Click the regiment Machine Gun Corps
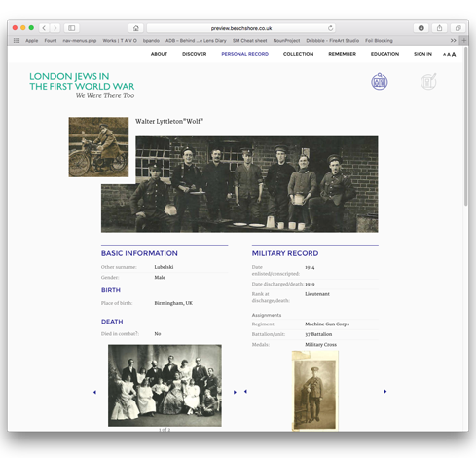476x458 pixels. (327, 324)
